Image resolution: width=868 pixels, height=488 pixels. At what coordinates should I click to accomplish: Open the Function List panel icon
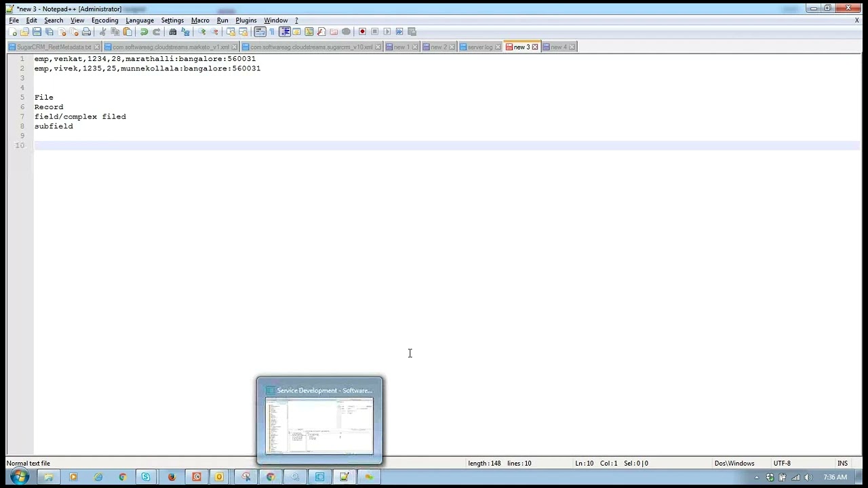pos(321,32)
